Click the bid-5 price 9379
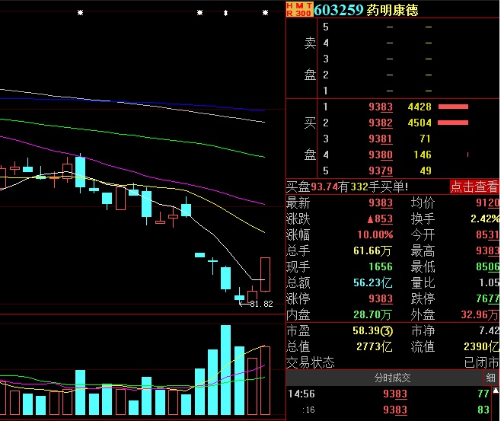The image size is (504, 421). 380,171
